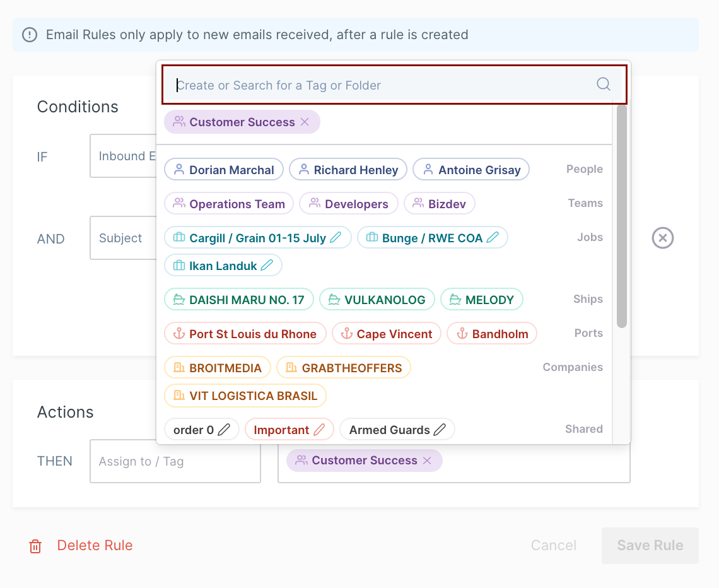
Task: Edit the Cargill / Grain 01-15 July job tag
Action: (x=336, y=238)
